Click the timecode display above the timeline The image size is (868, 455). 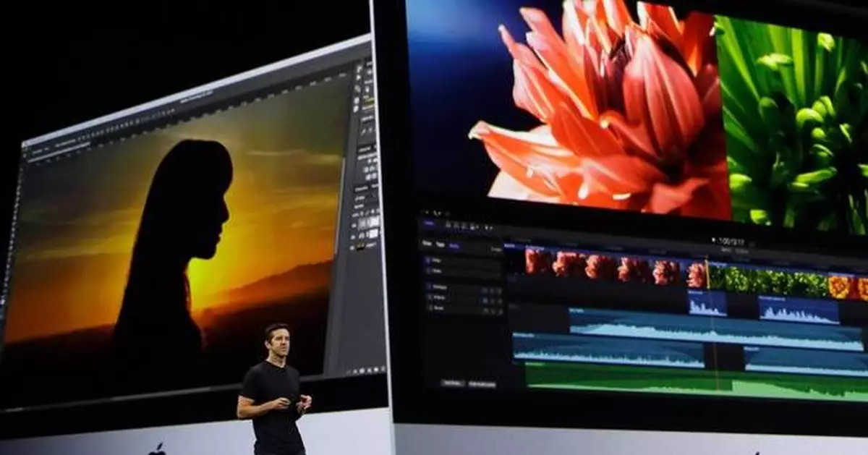tap(731, 242)
